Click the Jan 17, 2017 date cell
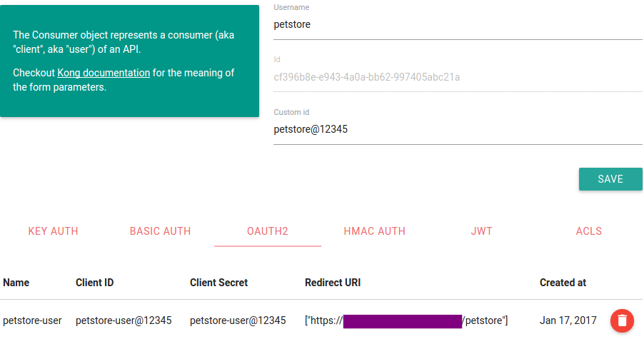 coord(568,320)
